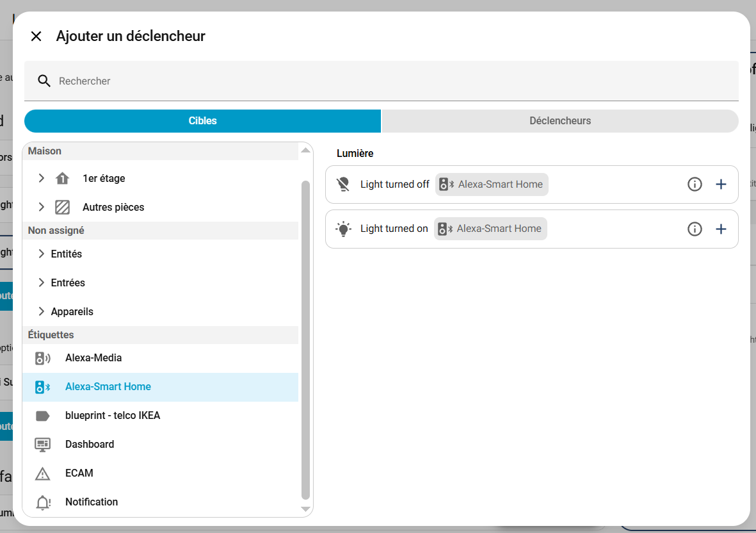756x533 pixels.
Task: Expand the Entités section
Action: click(x=42, y=254)
